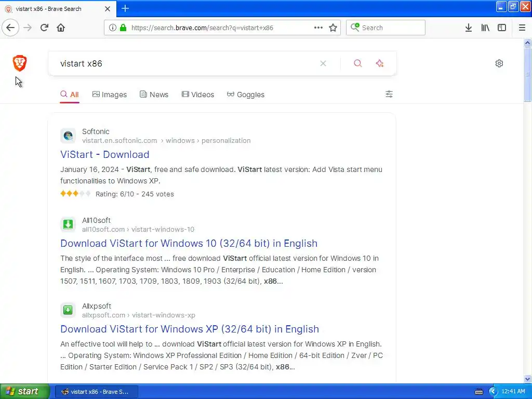Viewport: 532px width, 399px height.
Task: Click the browser address bar URL
Action: [x=202, y=28]
